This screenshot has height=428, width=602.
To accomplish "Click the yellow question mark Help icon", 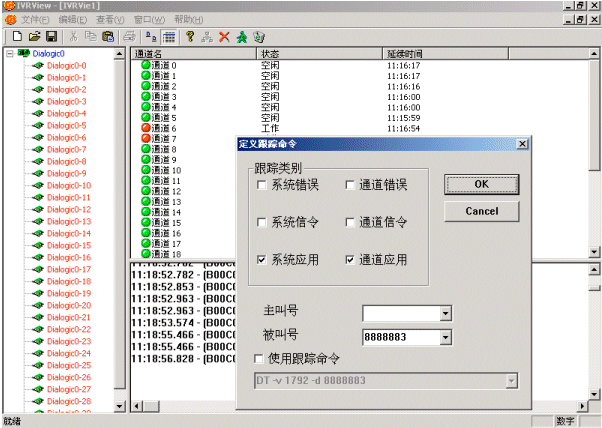I will [190, 36].
